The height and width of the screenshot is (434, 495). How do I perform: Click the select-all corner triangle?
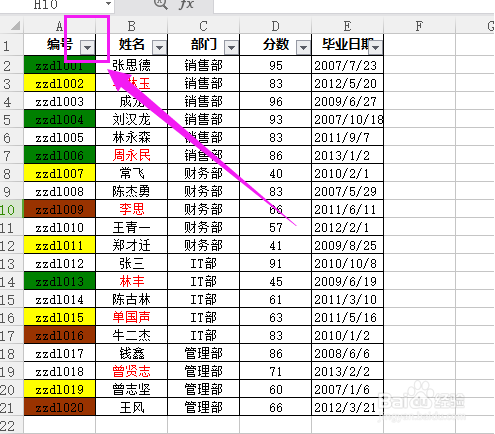point(15,26)
